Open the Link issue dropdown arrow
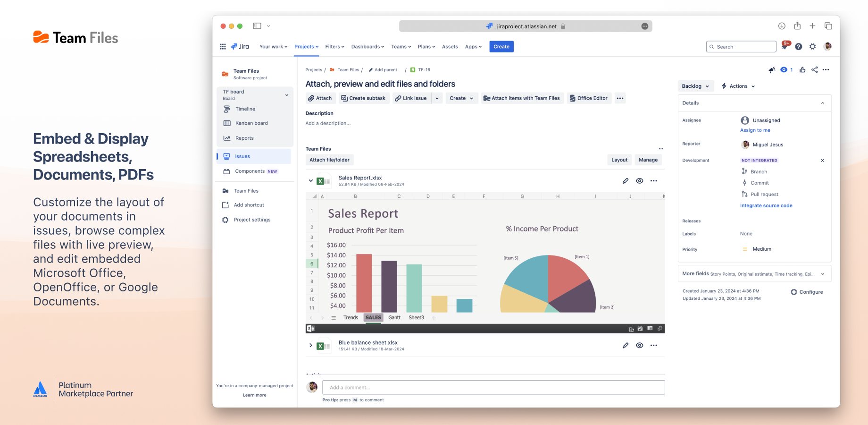Image resolution: width=868 pixels, height=425 pixels. (x=437, y=98)
